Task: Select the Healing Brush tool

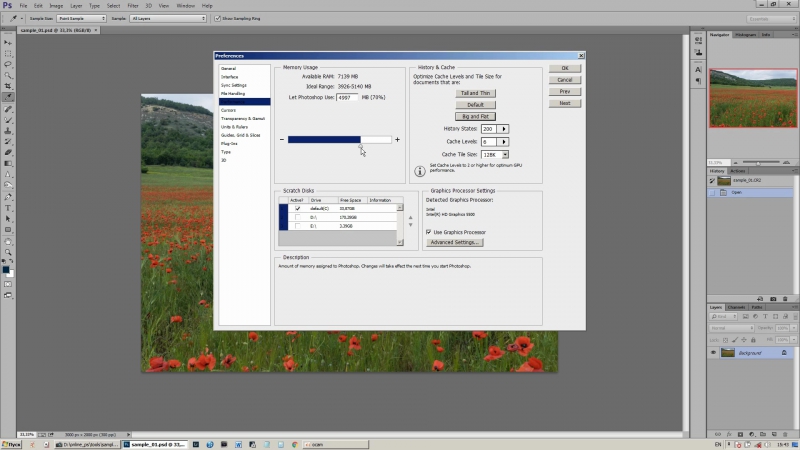Action: pyautogui.click(x=8, y=109)
